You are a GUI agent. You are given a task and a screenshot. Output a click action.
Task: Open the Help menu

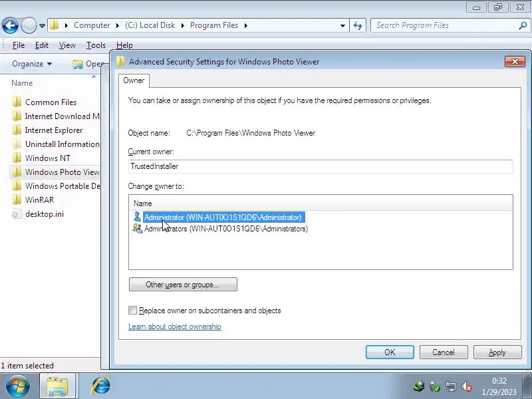coord(124,45)
